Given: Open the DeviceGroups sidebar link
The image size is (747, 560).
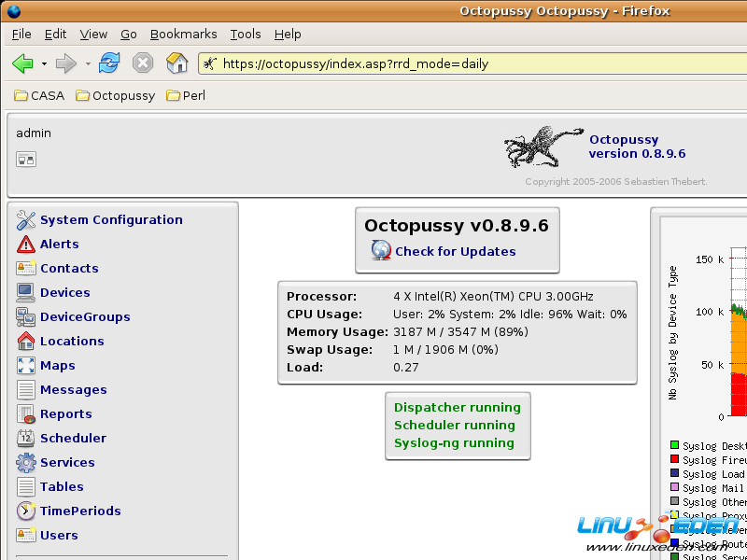Looking at the screenshot, I should [x=85, y=317].
